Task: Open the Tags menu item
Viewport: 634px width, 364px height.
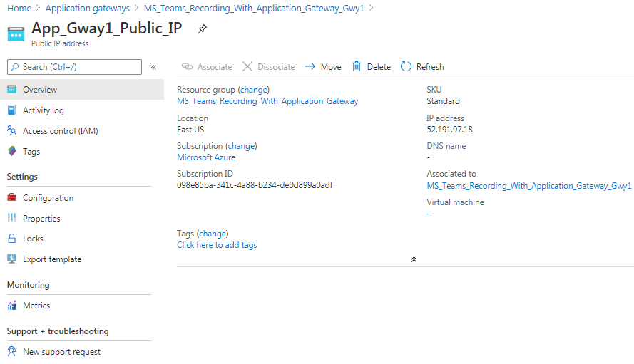Action: coord(31,152)
